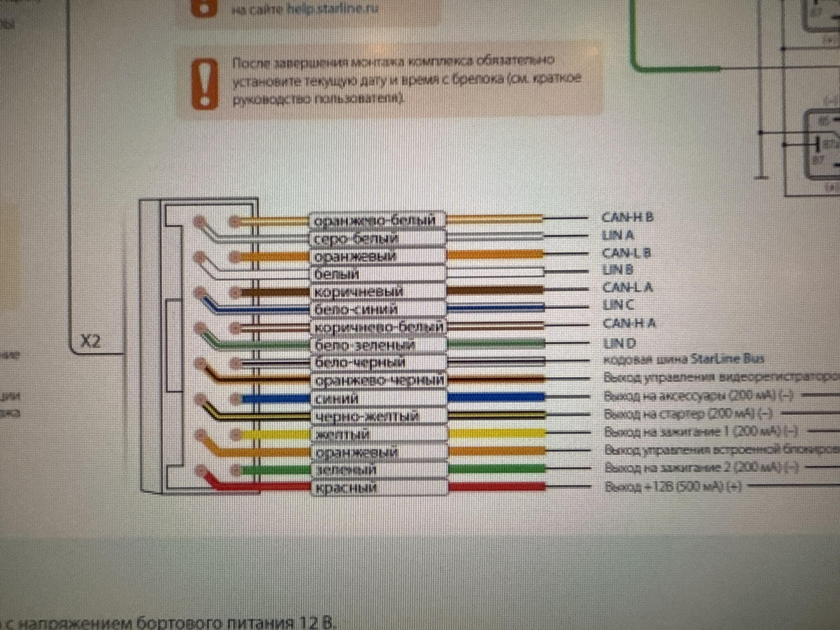Click the LIN A signal text

(618, 235)
